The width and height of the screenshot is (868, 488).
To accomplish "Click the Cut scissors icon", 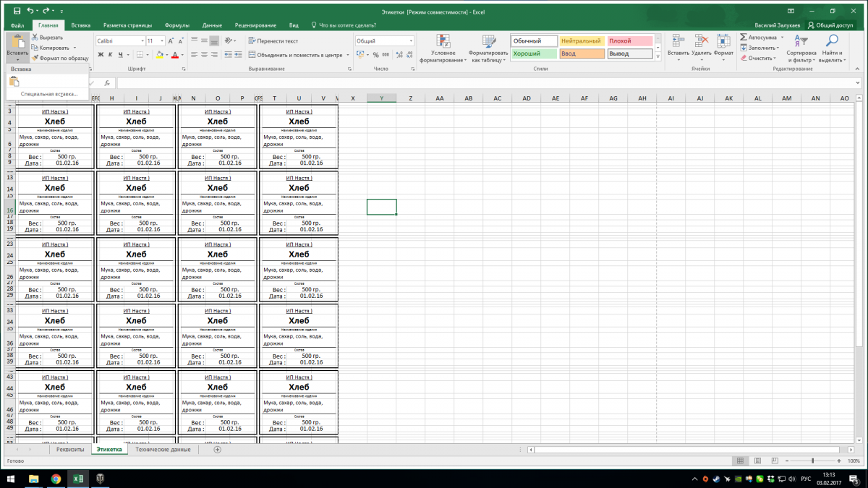I will (x=35, y=37).
